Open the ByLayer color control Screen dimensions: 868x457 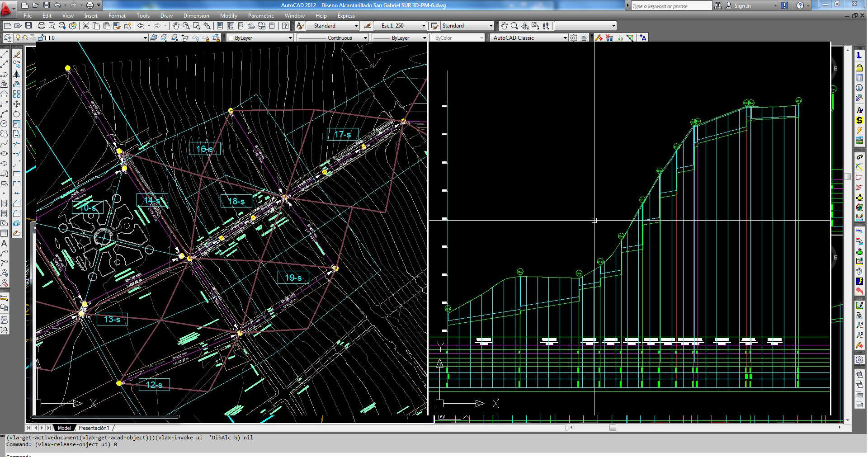point(260,38)
